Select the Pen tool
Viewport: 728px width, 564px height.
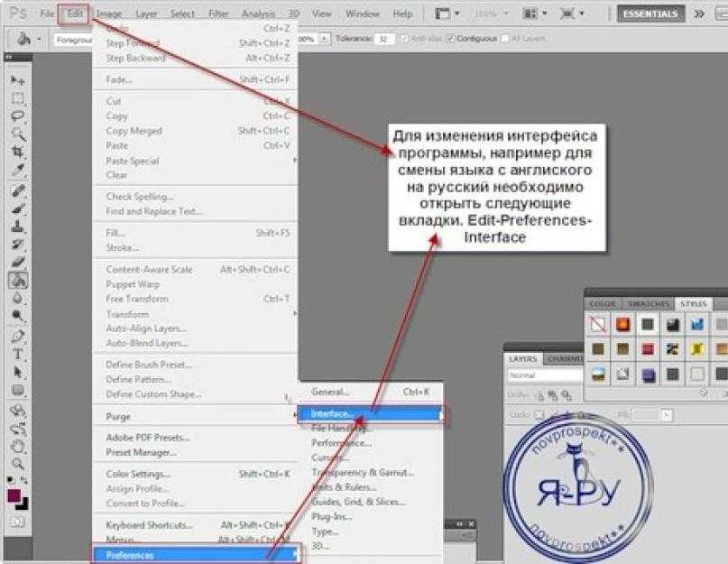18,337
